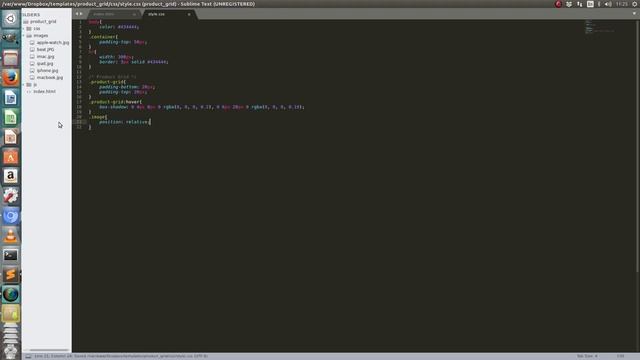Click the 'box-shadow' property line
Screen dimensions: 640x360
(202, 107)
